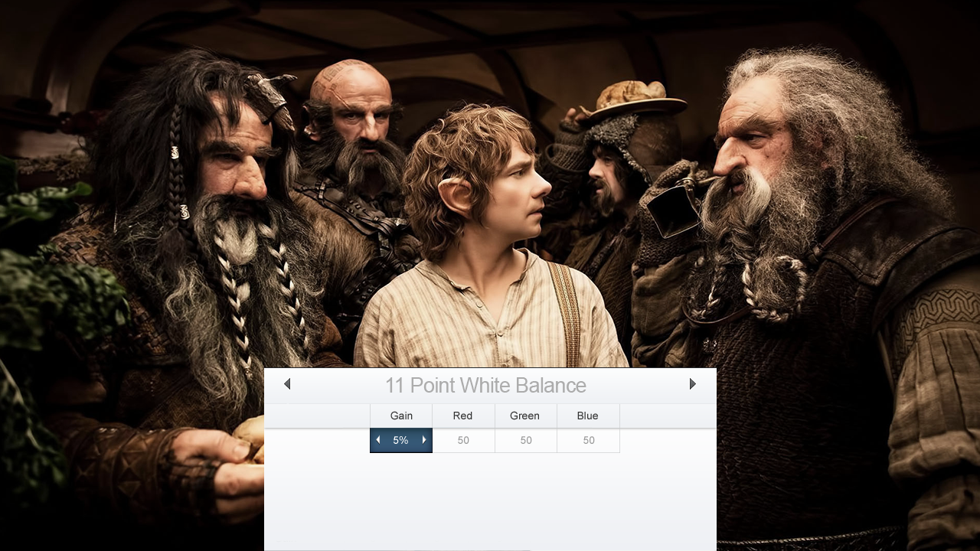Viewport: 980px width, 551px height.
Task: Click the Green column header
Action: pyautogui.click(x=524, y=416)
